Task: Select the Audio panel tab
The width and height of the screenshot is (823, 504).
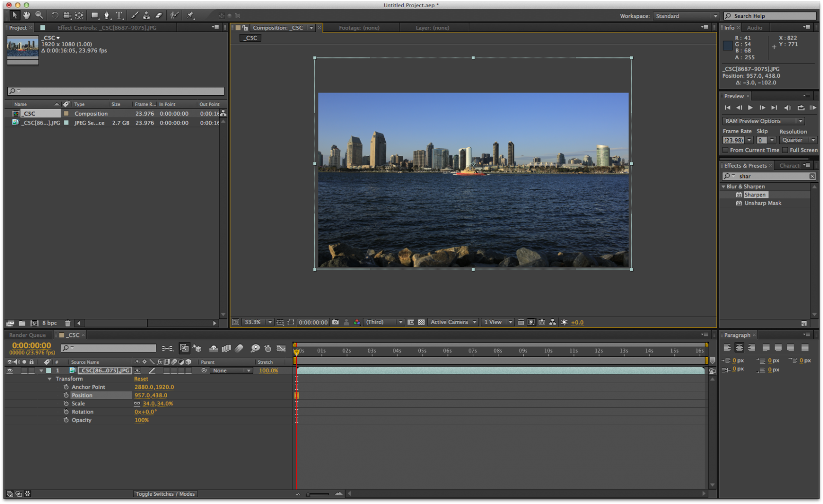Action: coord(755,27)
